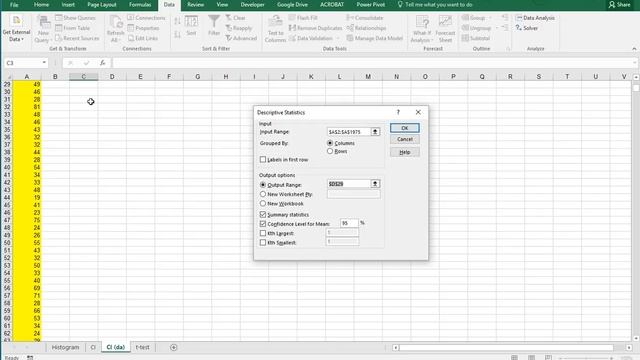Click dialog question mark help
Image resolution: width=640 pixels, height=360 pixels.
(x=398, y=112)
